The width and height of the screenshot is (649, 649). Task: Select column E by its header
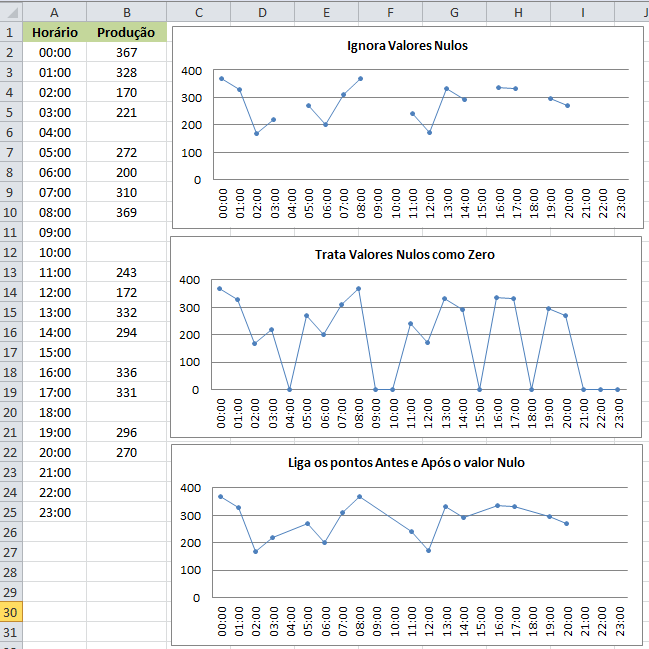tap(326, 12)
